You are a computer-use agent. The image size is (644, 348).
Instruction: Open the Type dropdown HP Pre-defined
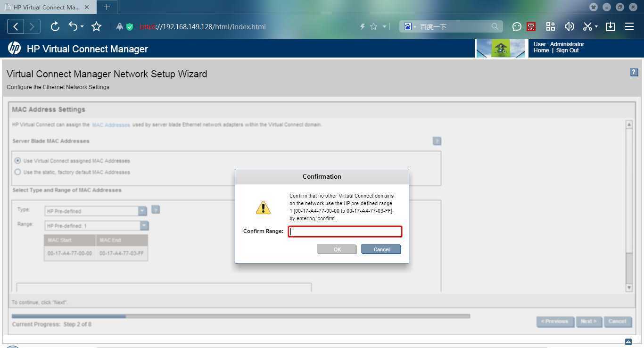(96, 211)
